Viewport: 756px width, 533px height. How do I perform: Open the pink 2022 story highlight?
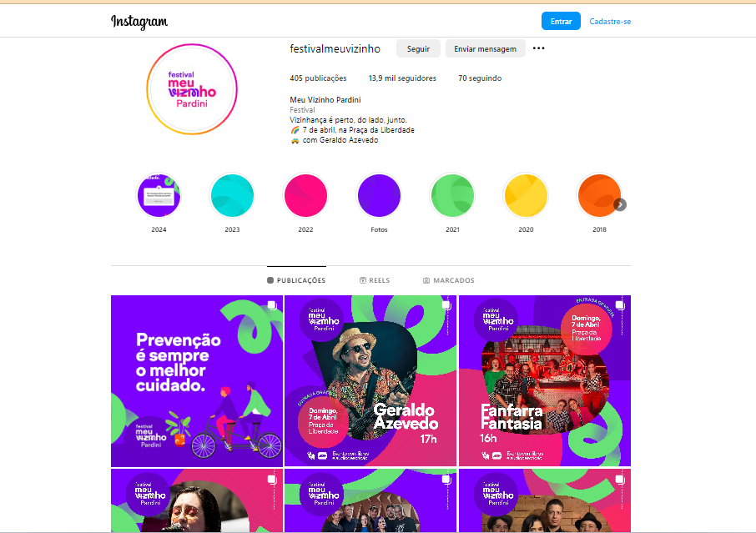tap(305, 196)
